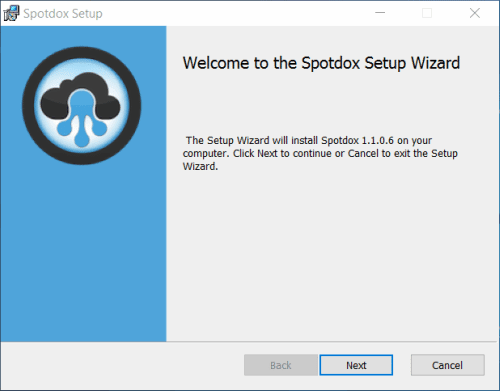Minimize the Spotdox Setup window
The image size is (500, 391).
tap(380, 13)
